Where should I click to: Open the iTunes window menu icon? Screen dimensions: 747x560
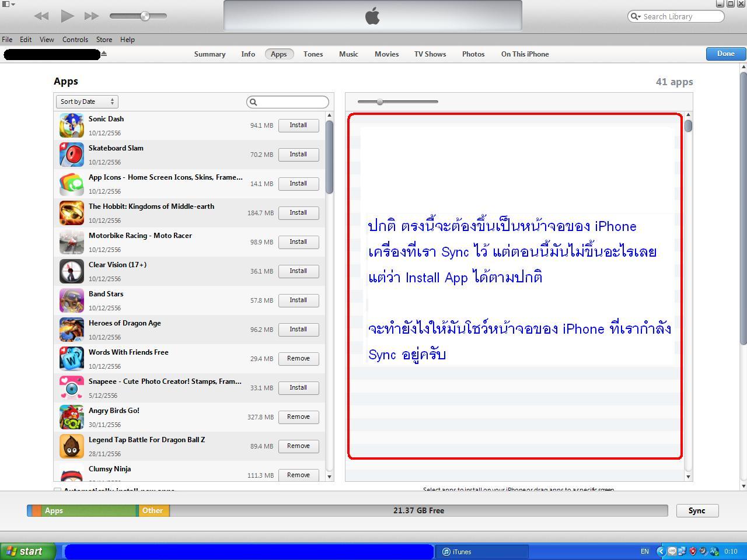pyautogui.click(x=8, y=4)
